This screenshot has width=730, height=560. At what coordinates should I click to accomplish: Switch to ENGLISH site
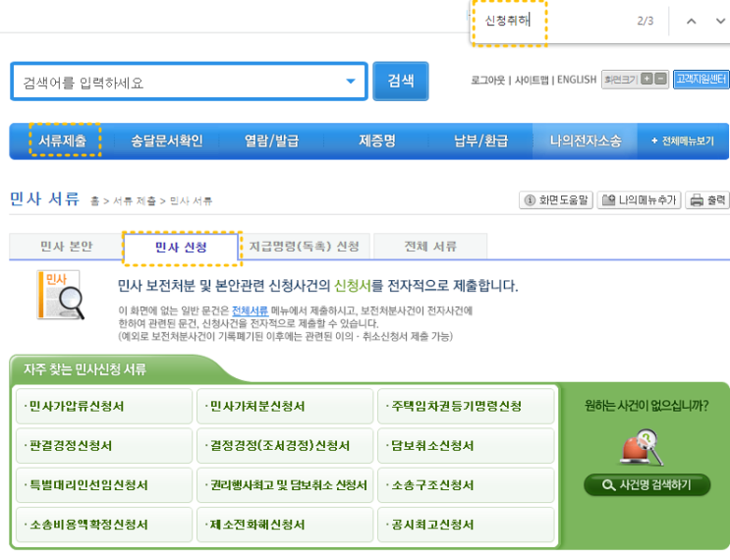tap(577, 80)
